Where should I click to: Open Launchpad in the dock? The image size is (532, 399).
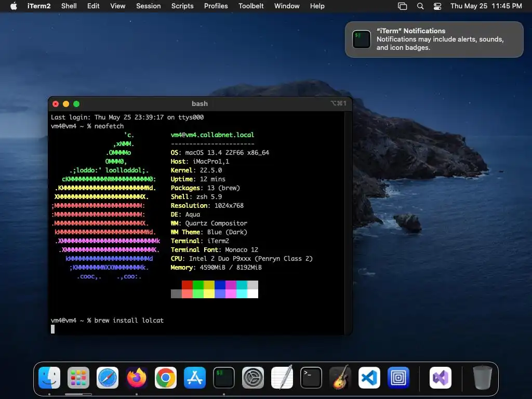pos(78,378)
